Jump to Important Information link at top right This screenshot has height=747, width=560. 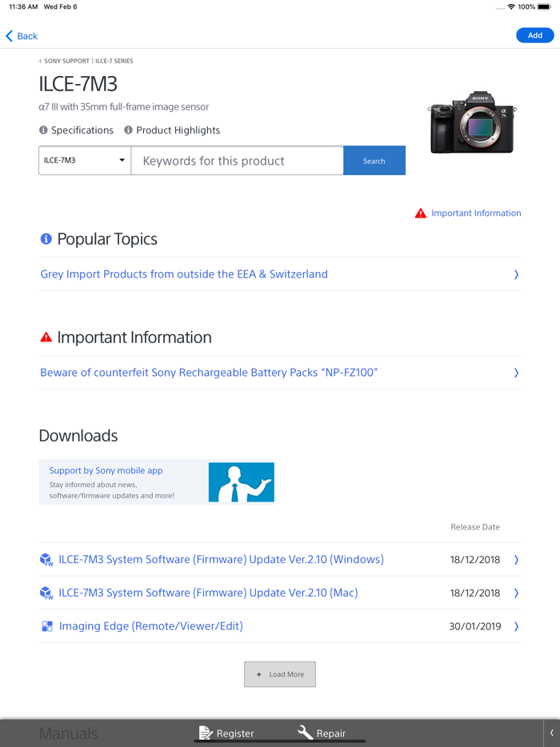476,213
